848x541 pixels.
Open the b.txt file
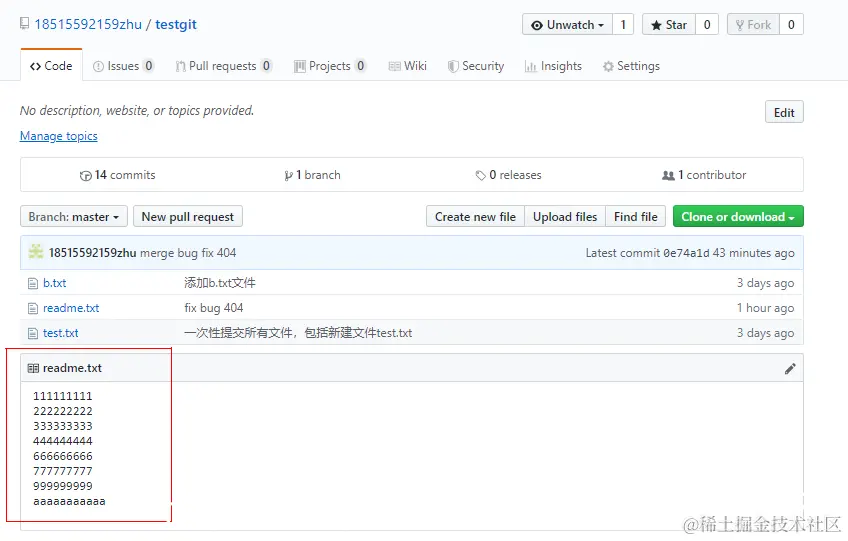(x=55, y=283)
